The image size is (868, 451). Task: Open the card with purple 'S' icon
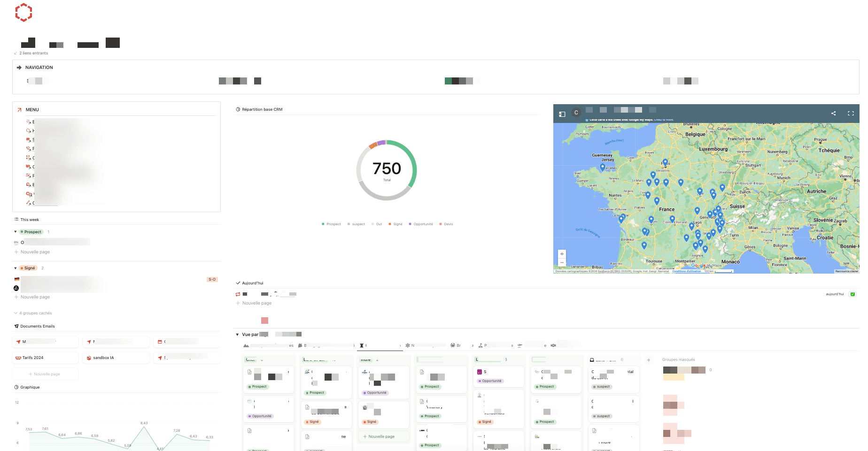tap(498, 376)
